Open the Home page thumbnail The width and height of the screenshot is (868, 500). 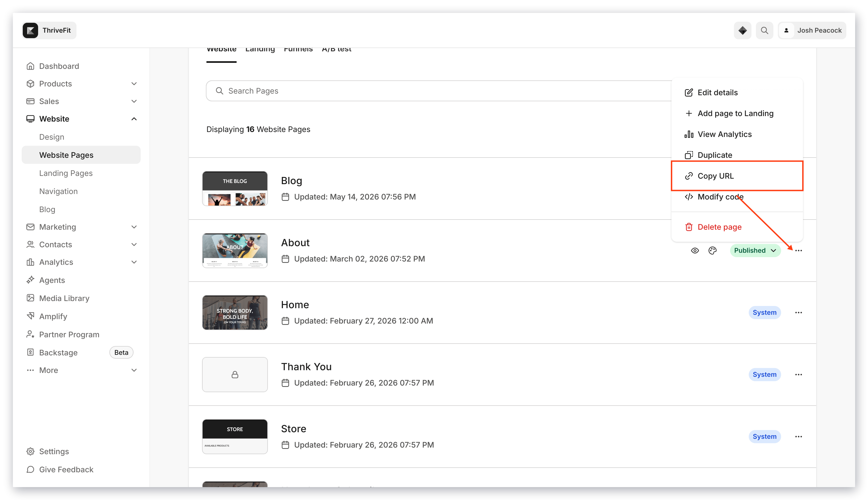[x=235, y=313]
